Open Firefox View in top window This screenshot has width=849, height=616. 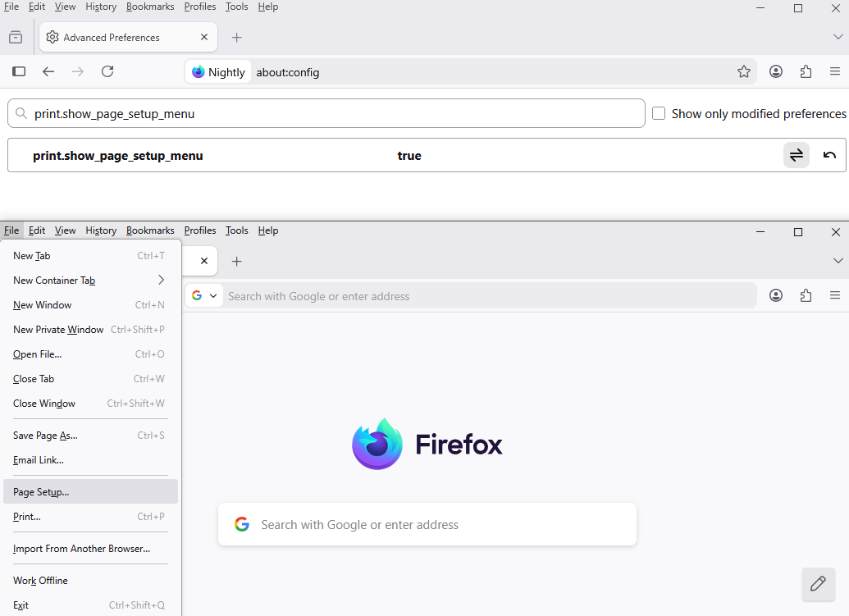click(16, 38)
